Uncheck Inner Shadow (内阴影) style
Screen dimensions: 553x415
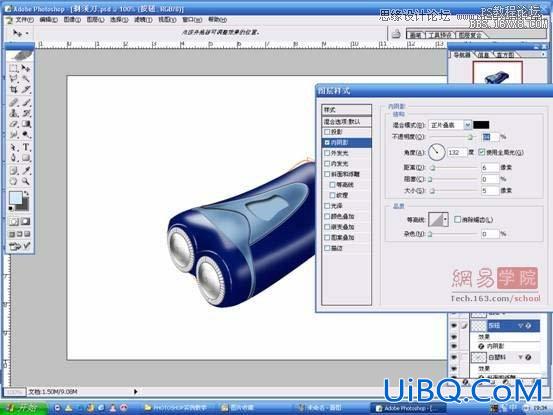click(327, 142)
